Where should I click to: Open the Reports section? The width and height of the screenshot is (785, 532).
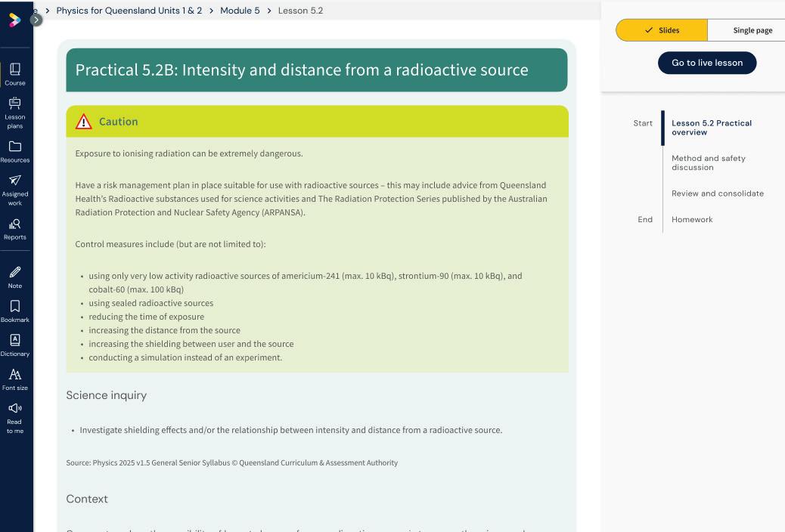[x=15, y=229]
